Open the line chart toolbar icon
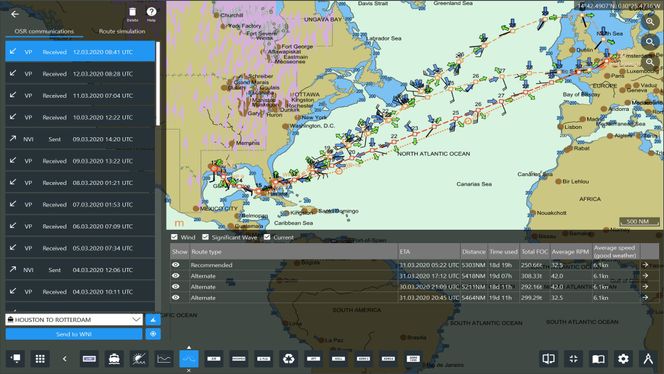Screen dimensions: 664x374 [x=164, y=359]
